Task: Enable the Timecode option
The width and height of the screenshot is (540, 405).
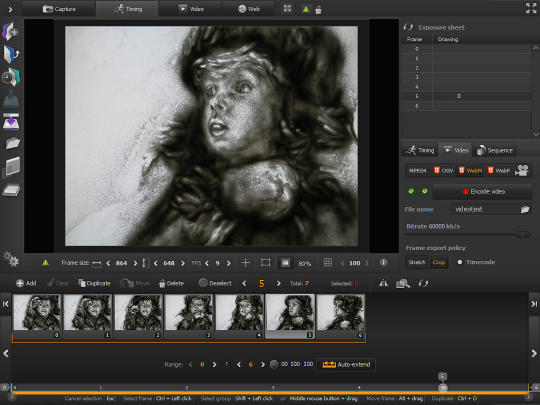Action: point(477,262)
